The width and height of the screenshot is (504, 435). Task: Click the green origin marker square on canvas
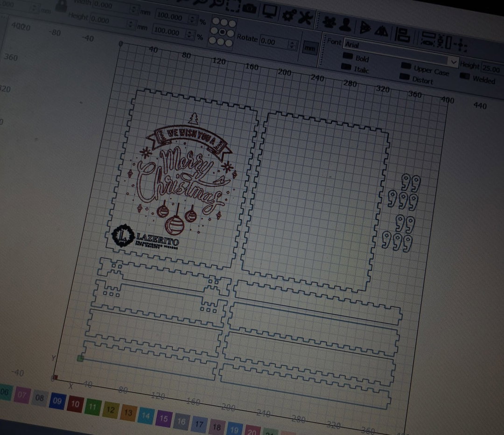[80, 358]
